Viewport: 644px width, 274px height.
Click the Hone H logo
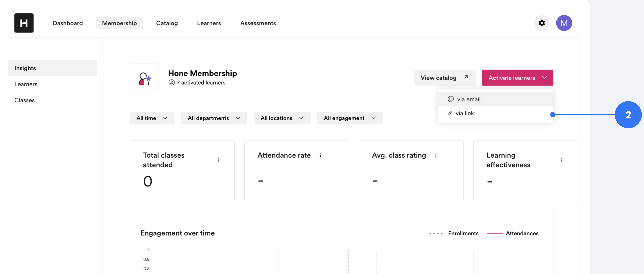pos(24,23)
